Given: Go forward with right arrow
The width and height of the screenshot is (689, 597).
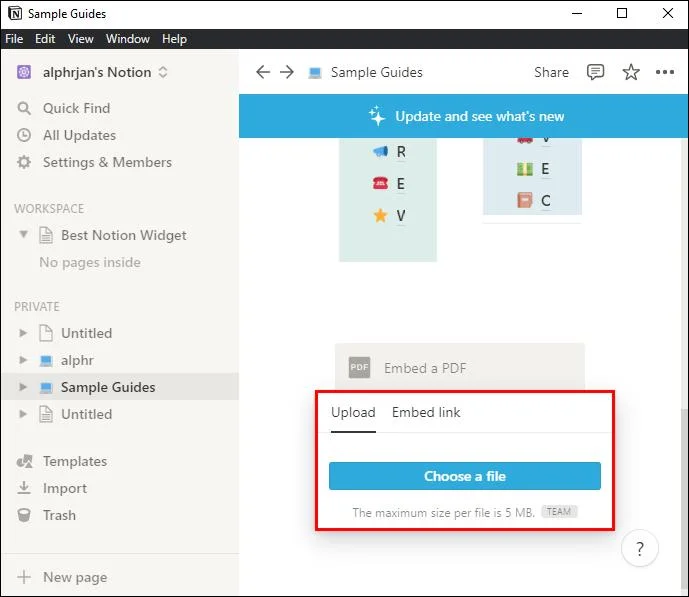Looking at the screenshot, I should pyautogui.click(x=287, y=72).
